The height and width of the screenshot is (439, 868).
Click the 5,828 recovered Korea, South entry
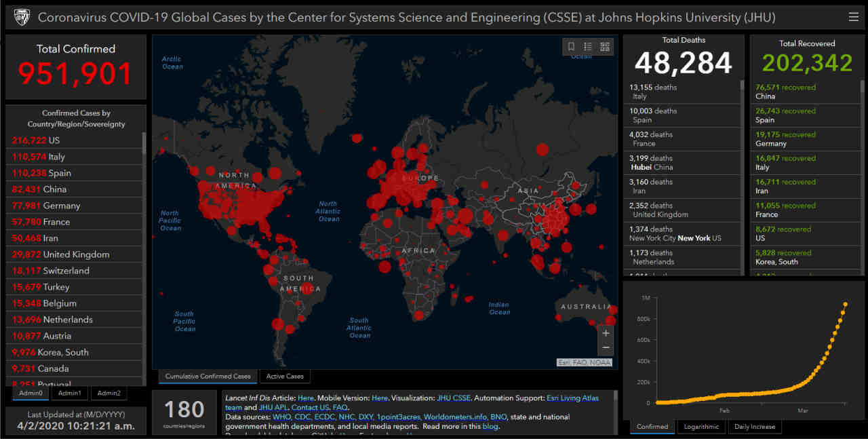pos(806,257)
